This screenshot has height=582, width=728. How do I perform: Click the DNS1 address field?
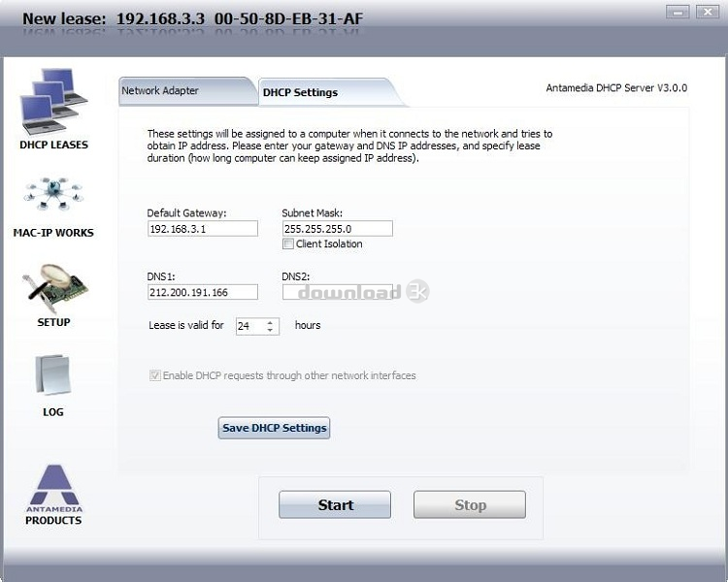(x=203, y=292)
